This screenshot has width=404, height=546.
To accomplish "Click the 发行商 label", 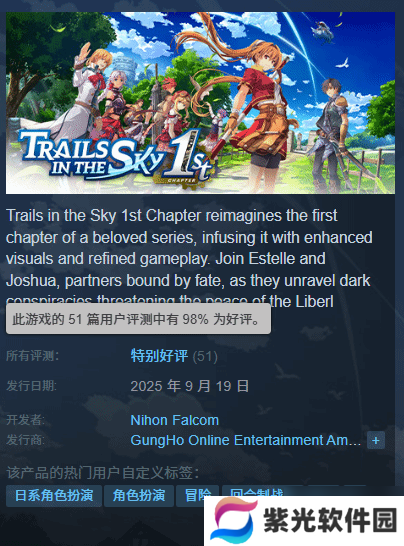I will click(26, 440).
